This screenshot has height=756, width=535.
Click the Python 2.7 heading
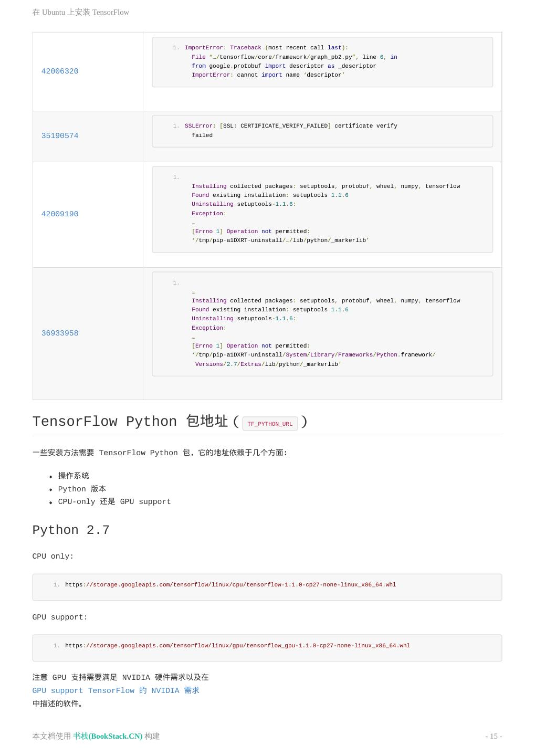(x=71, y=530)
